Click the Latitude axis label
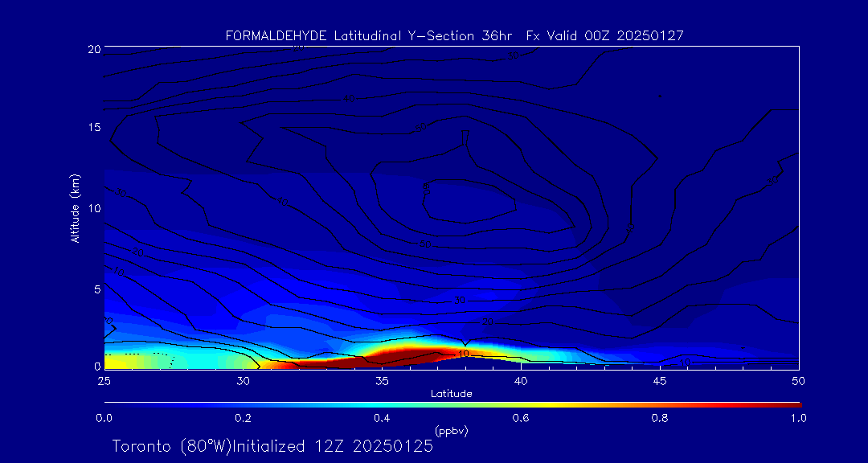 (451, 393)
